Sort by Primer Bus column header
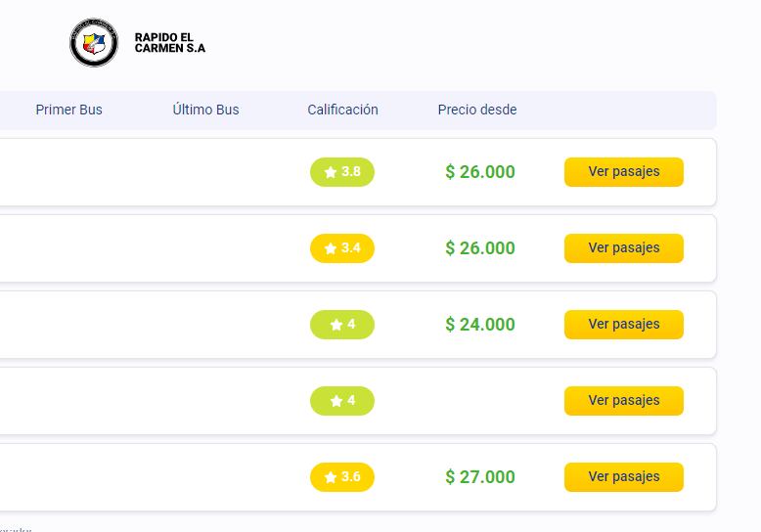761x532 pixels. pos(68,110)
